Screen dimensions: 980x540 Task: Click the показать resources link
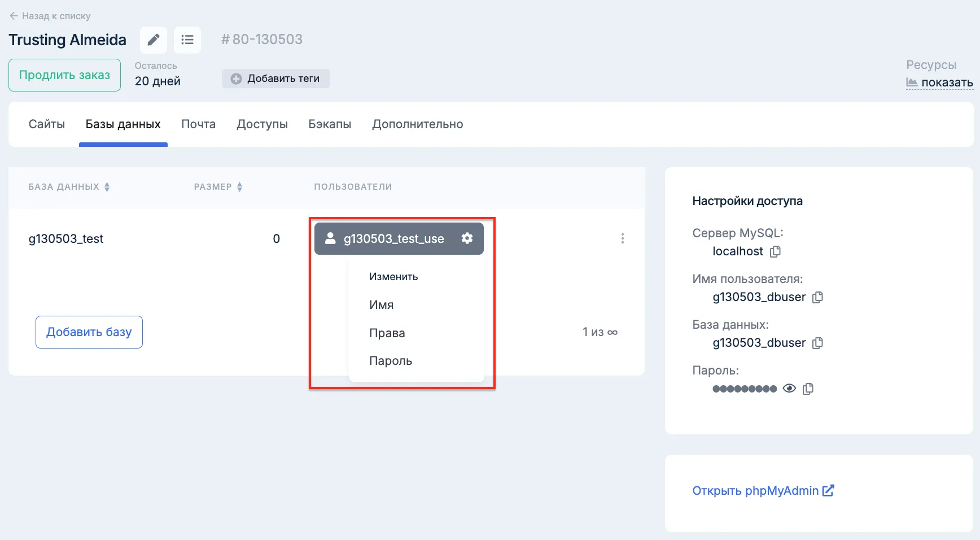(x=939, y=82)
